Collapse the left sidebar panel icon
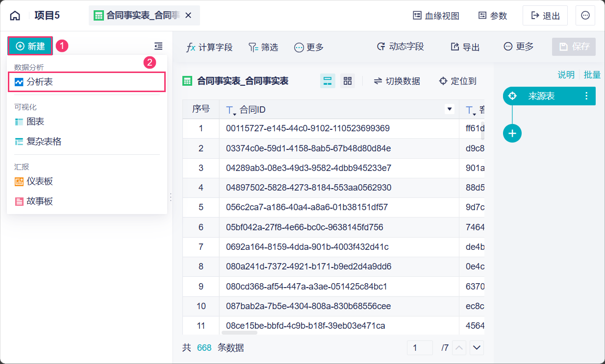Viewport: 605px width, 364px height. click(158, 46)
